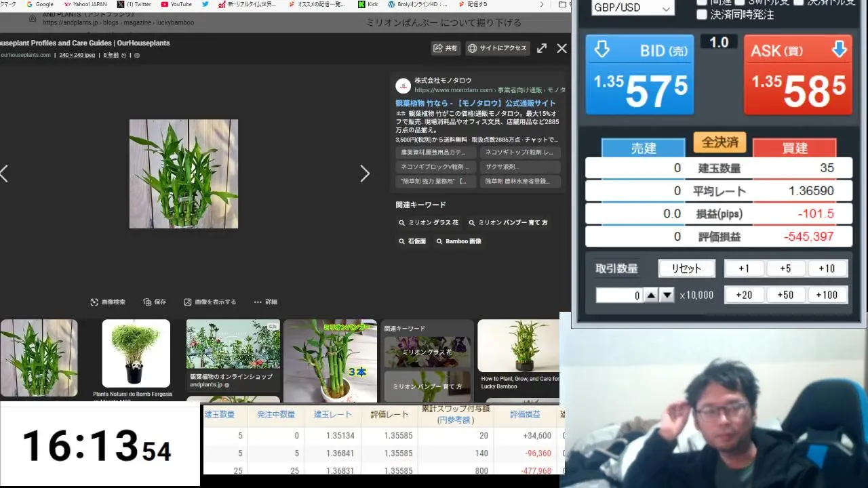Open the オススメの配信一覧 bookmark
The width and height of the screenshot is (868, 488).
point(317,4)
